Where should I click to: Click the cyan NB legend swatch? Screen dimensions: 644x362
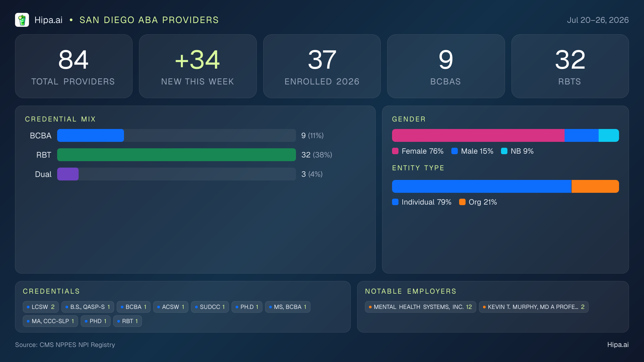pyautogui.click(x=504, y=151)
